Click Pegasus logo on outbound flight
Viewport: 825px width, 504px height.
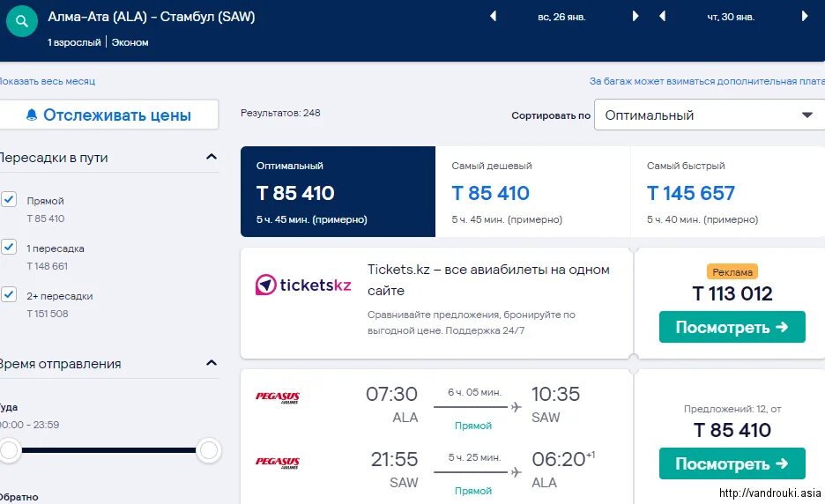click(x=278, y=397)
